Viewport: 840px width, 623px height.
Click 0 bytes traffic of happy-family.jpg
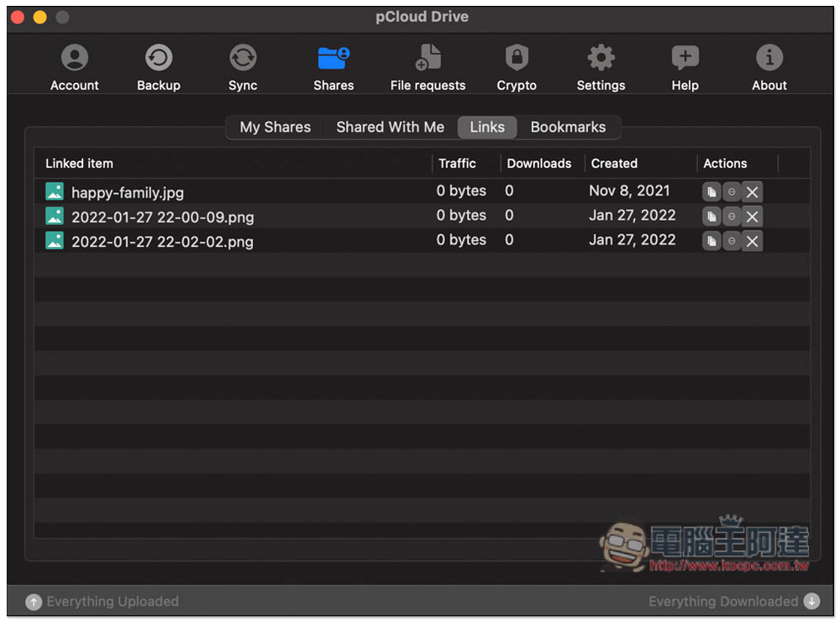point(461,191)
